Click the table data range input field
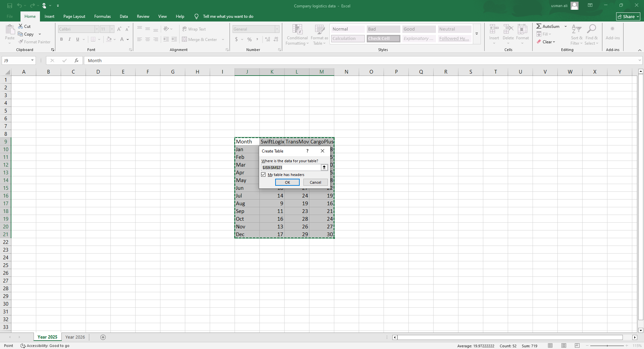This screenshot has height=349, width=644. (x=291, y=167)
